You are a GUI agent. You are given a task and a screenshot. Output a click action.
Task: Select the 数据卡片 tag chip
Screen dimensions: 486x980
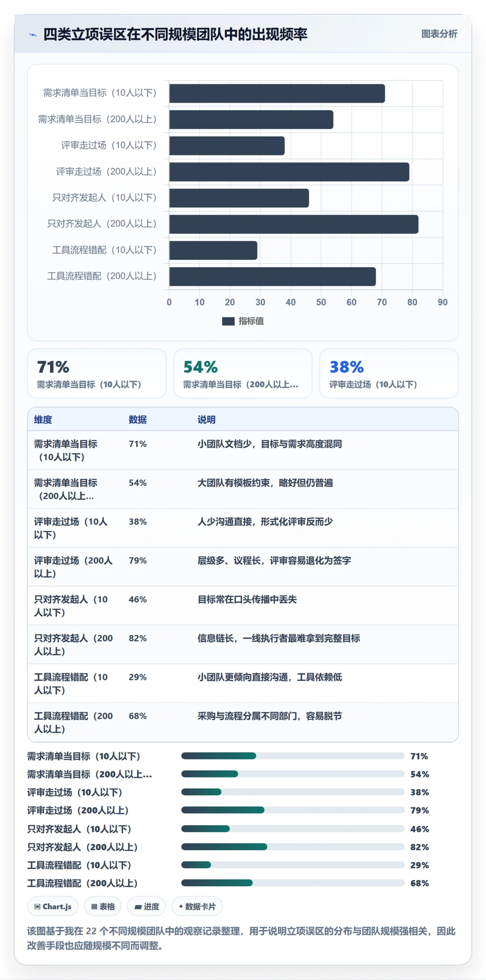point(197,906)
